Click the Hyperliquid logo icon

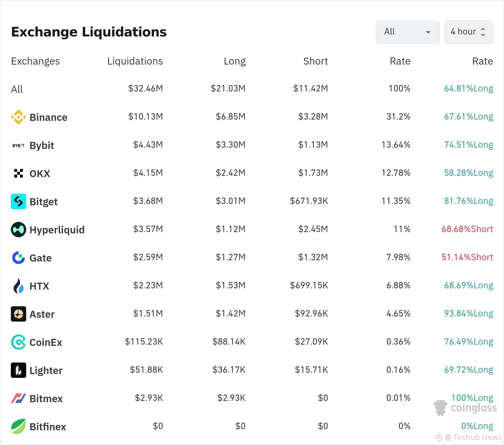[19, 230]
